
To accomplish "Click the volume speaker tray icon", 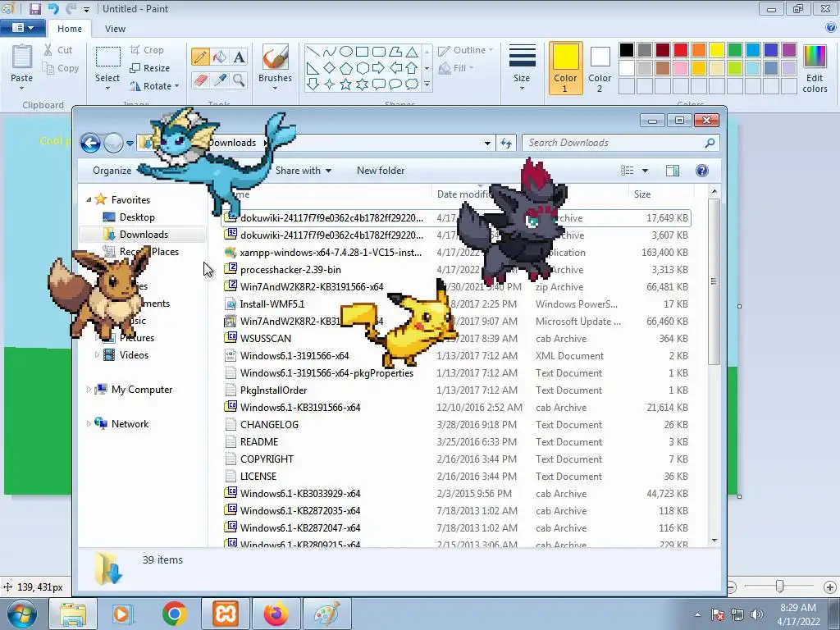I will 757,614.
